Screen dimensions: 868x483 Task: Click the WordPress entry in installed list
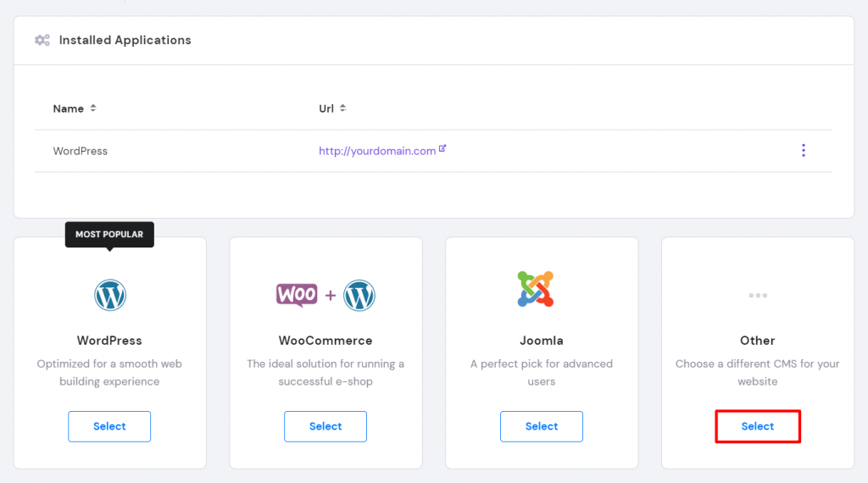pyautogui.click(x=81, y=151)
